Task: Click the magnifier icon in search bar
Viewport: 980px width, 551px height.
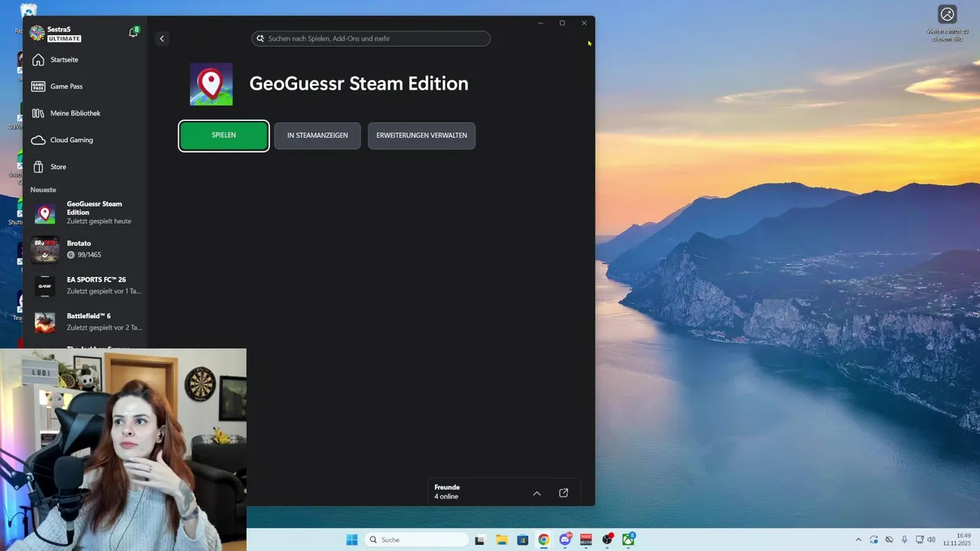Action: coord(260,38)
